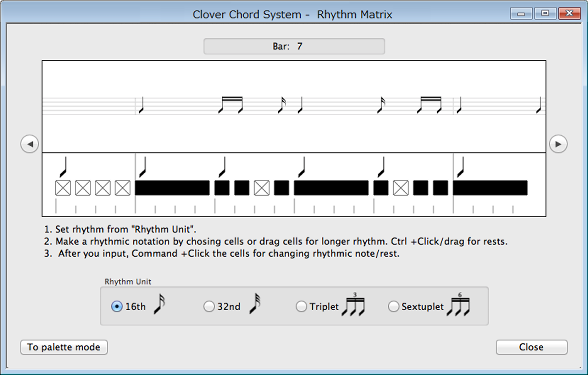Viewport: 588px width, 375px height.
Task: Click the first beamed sixteenth pair on the staff
Action: point(231,105)
